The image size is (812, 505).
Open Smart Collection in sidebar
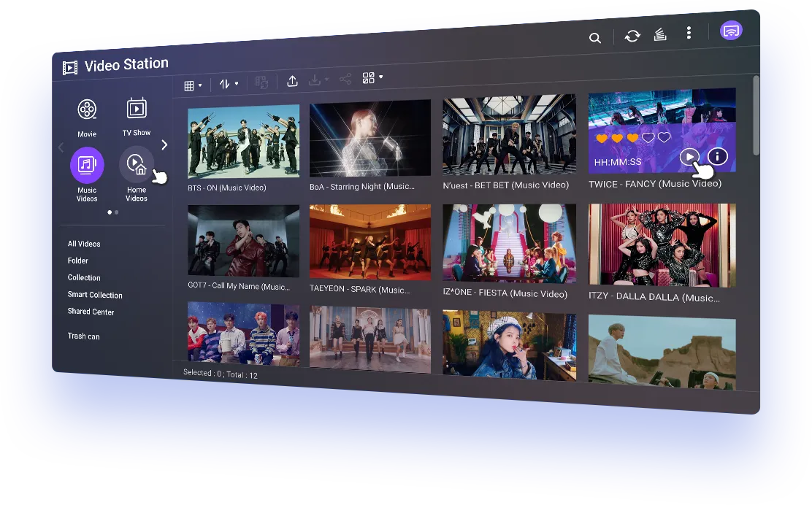click(95, 295)
